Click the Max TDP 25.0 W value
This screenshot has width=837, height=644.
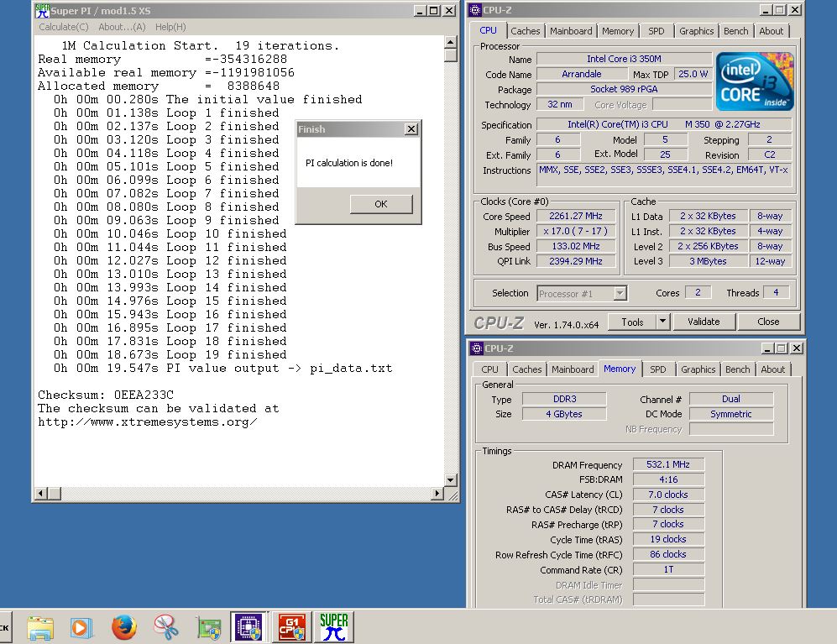pyautogui.click(x=693, y=74)
